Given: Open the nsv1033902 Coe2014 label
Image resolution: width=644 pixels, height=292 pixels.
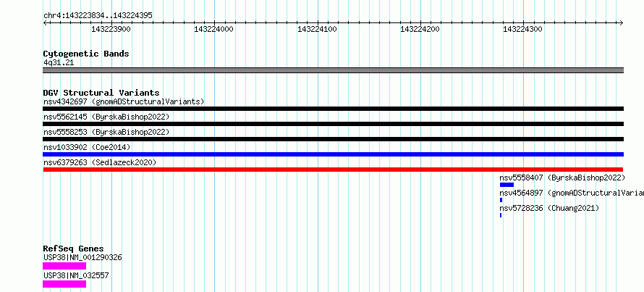Looking at the screenshot, I should (87, 147).
